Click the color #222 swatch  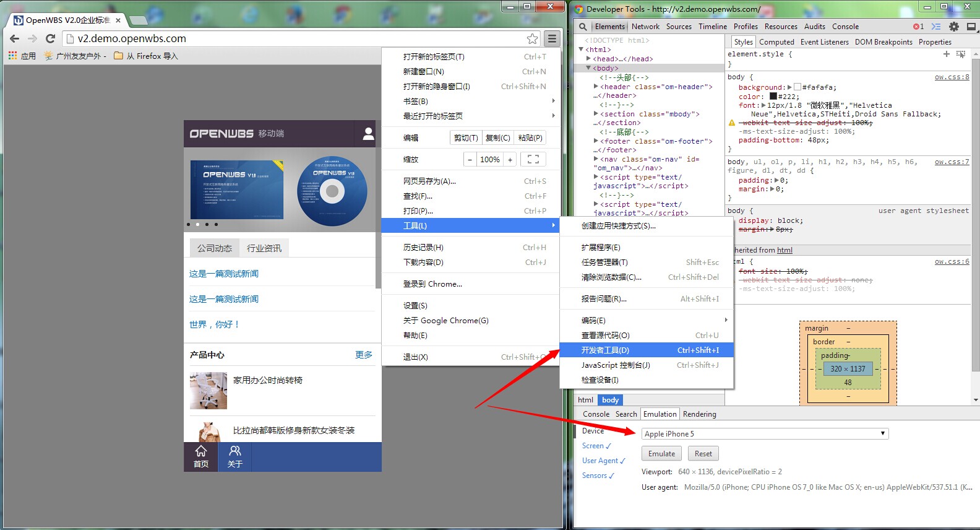pos(773,97)
